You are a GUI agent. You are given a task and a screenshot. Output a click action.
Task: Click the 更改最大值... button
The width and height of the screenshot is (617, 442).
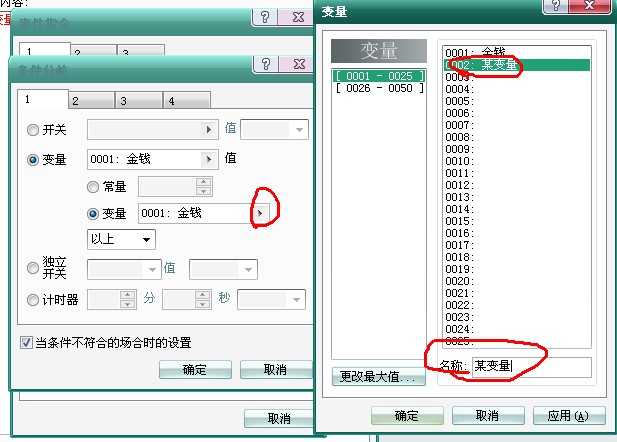[379, 377]
